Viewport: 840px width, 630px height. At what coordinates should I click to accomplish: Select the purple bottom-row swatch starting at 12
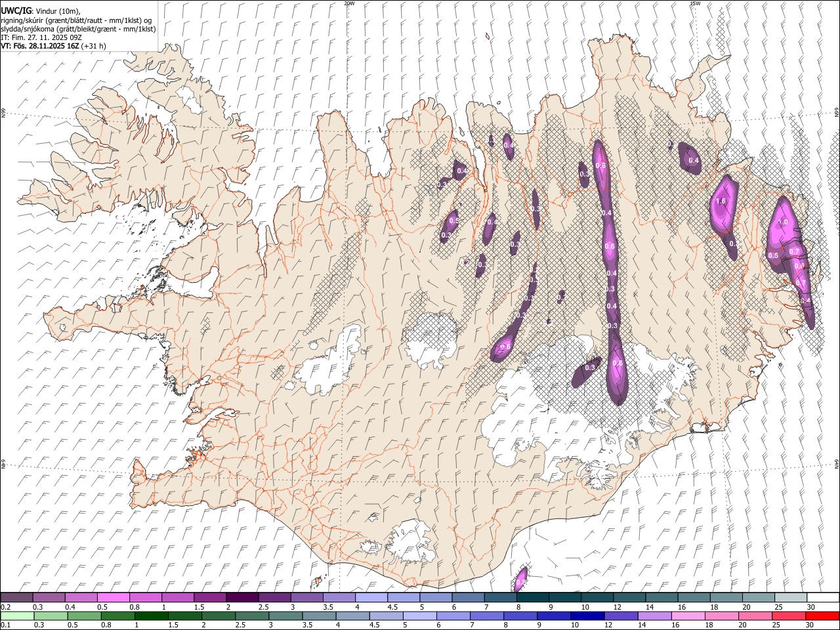point(621,616)
